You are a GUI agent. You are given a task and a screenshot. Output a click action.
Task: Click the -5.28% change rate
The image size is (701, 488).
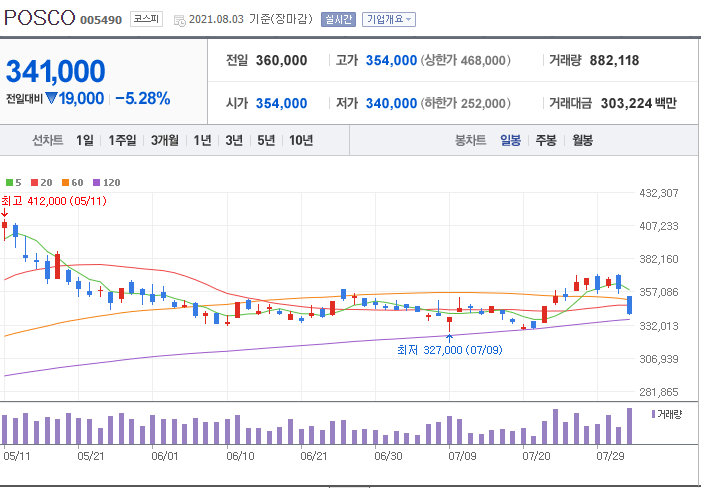(x=143, y=99)
